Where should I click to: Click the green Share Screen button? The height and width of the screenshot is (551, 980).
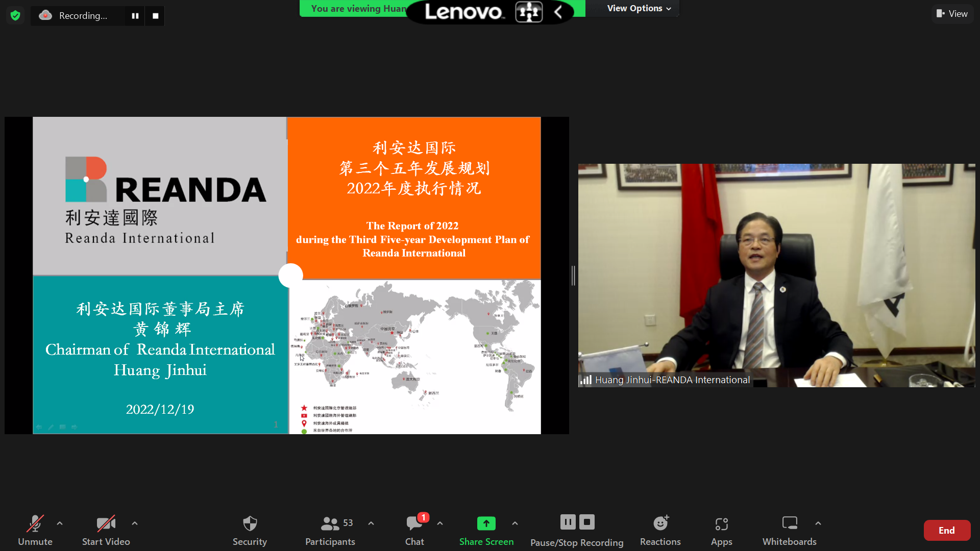point(486,531)
